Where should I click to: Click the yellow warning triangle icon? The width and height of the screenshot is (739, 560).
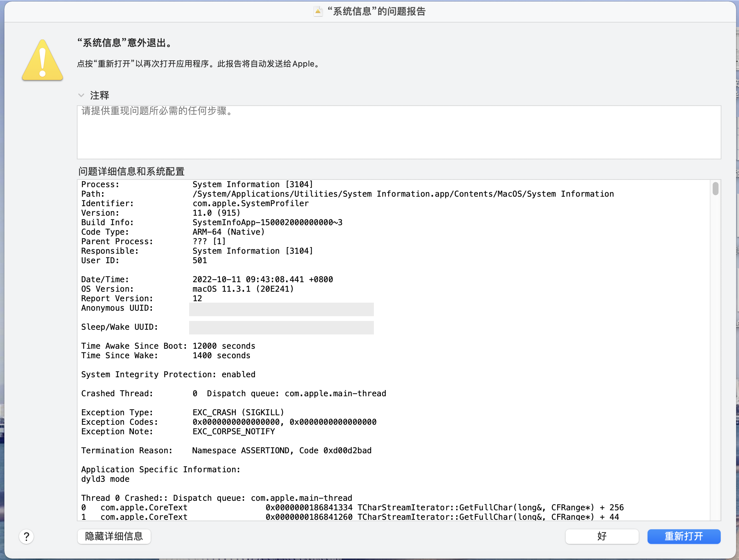coord(42,60)
